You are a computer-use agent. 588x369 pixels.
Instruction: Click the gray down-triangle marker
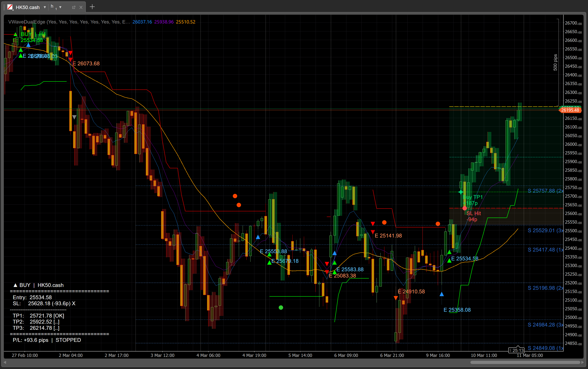coord(74,117)
